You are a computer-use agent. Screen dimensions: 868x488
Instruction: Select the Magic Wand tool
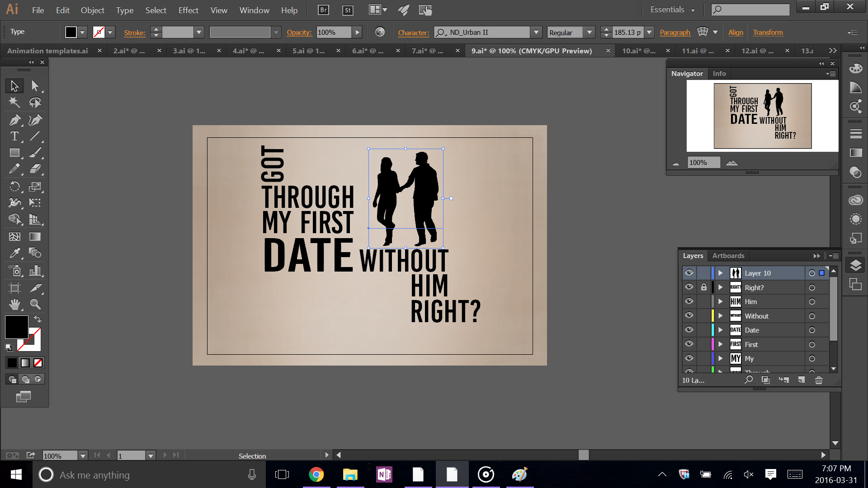(14, 103)
